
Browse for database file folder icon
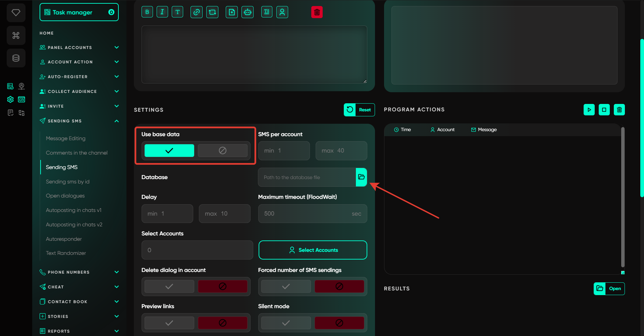[361, 177]
